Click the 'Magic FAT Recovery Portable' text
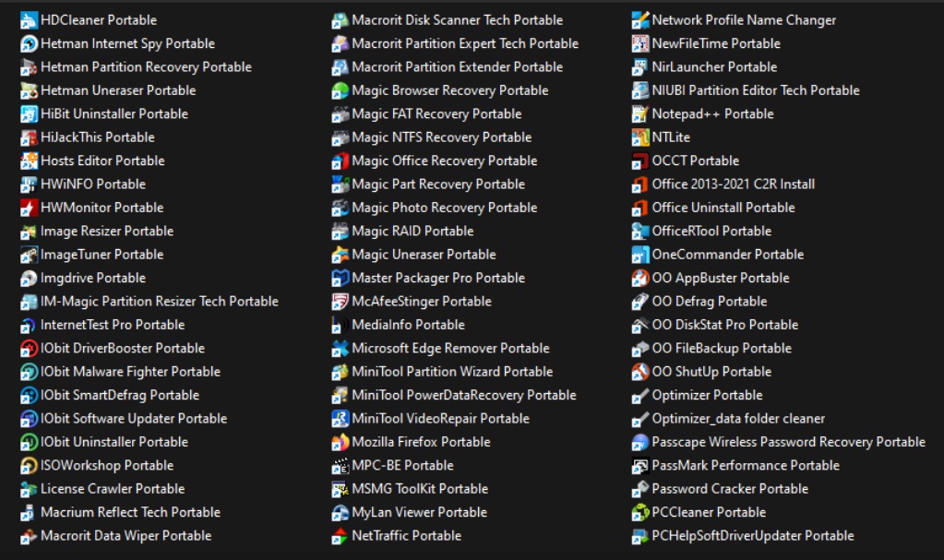This screenshot has height=560, width=944. pos(436,113)
